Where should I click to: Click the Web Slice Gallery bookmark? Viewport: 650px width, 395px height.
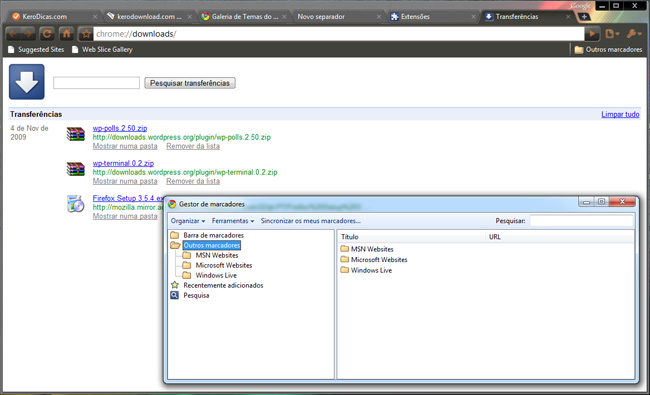[x=102, y=49]
